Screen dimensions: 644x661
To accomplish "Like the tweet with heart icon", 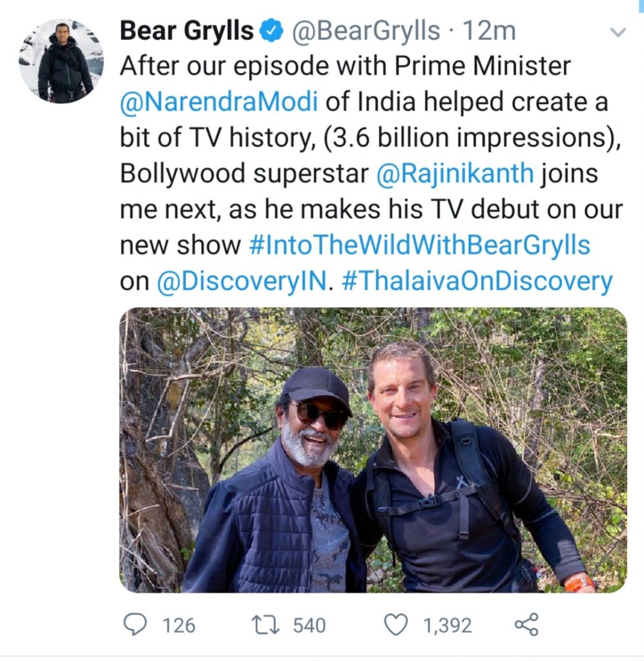I will coord(396,625).
